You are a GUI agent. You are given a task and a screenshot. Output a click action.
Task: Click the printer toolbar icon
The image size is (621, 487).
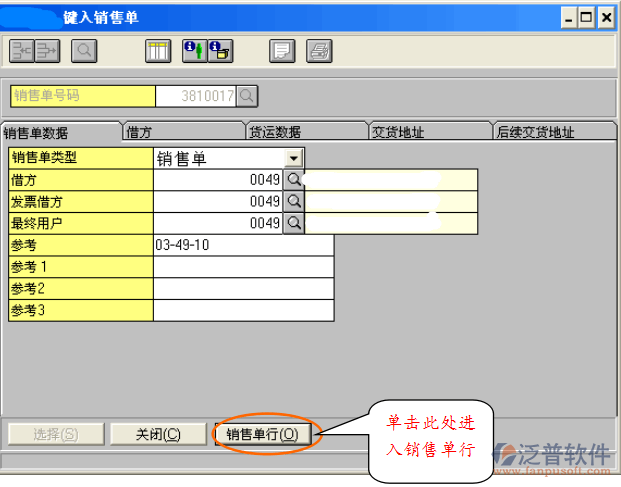click(319, 51)
